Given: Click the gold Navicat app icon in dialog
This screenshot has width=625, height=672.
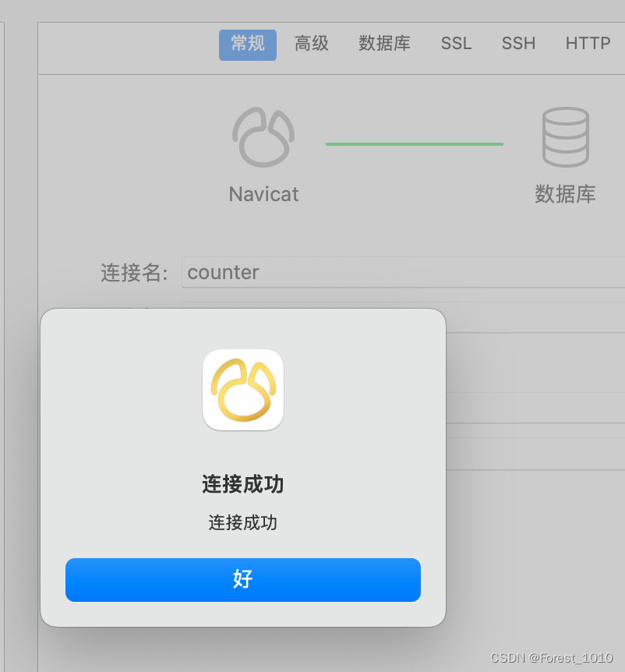Looking at the screenshot, I should tap(243, 390).
